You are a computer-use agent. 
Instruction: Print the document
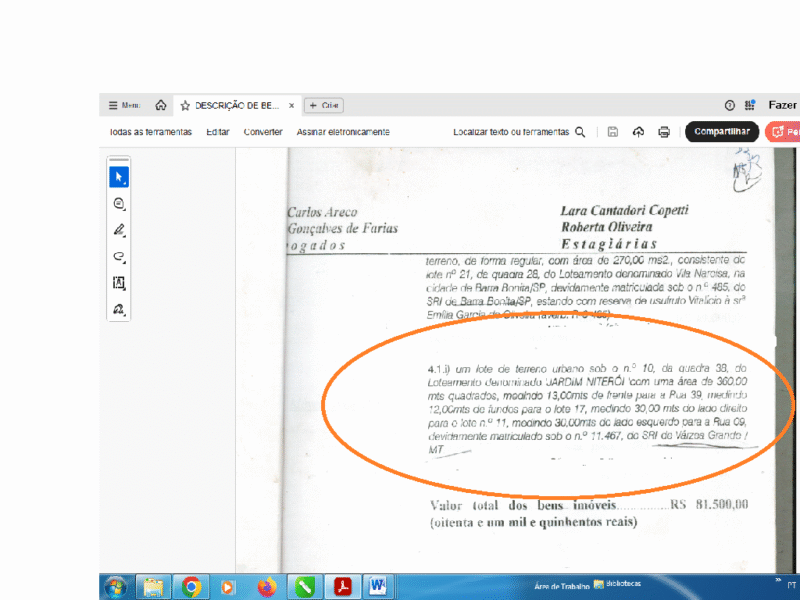point(664,132)
